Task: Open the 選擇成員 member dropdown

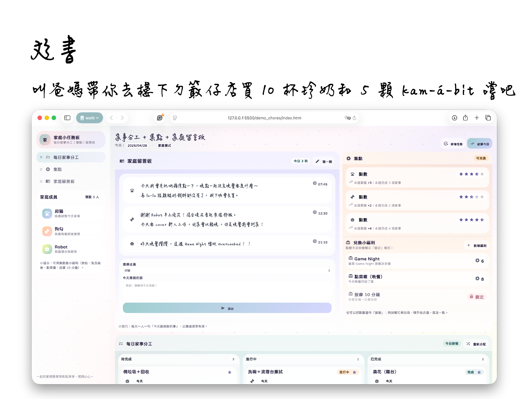Action: pyautogui.click(x=227, y=270)
